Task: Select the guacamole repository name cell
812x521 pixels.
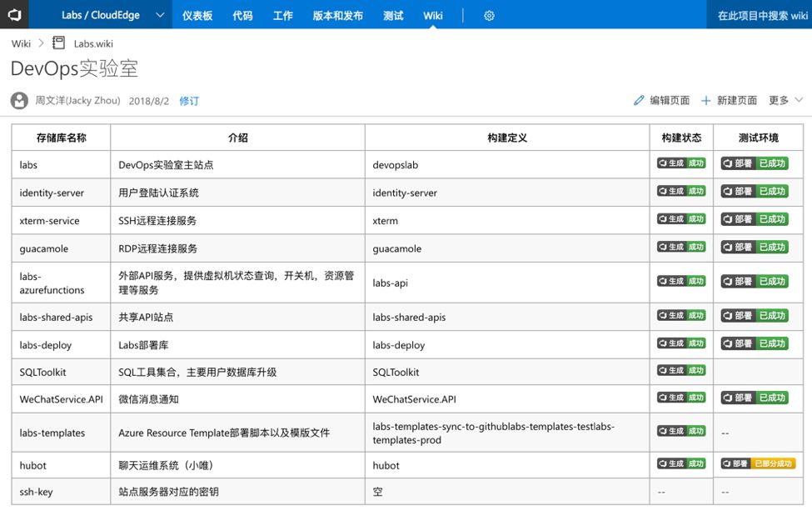Action: pyautogui.click(x=61, y=248)
